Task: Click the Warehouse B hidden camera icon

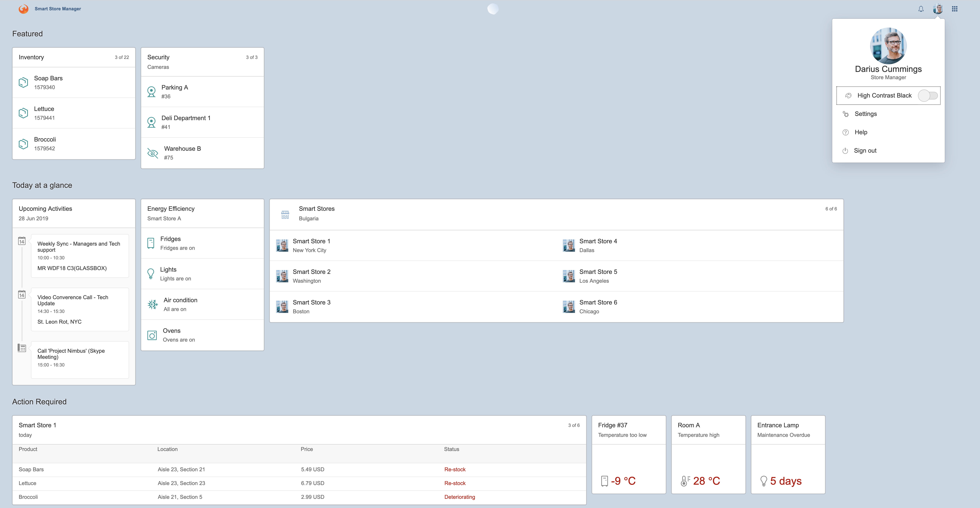Action: pyautogui.click(x=153, y=153)
